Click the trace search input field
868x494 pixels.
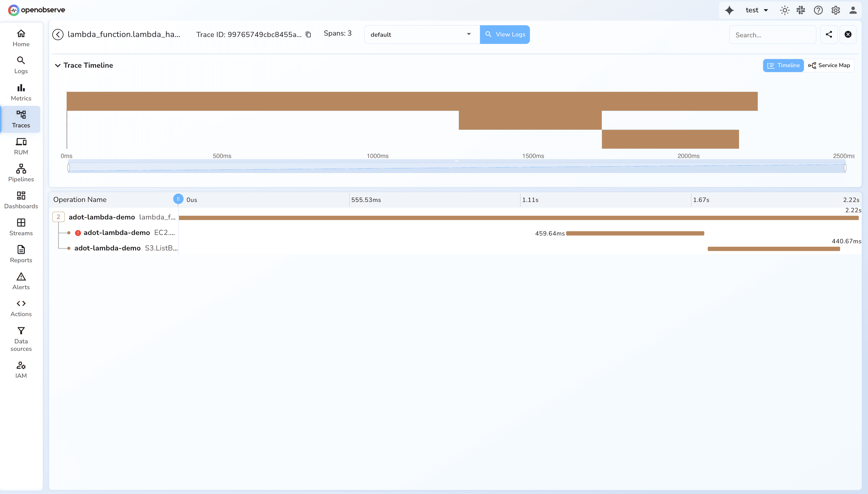pyautogui.click(x=772, y=34)
